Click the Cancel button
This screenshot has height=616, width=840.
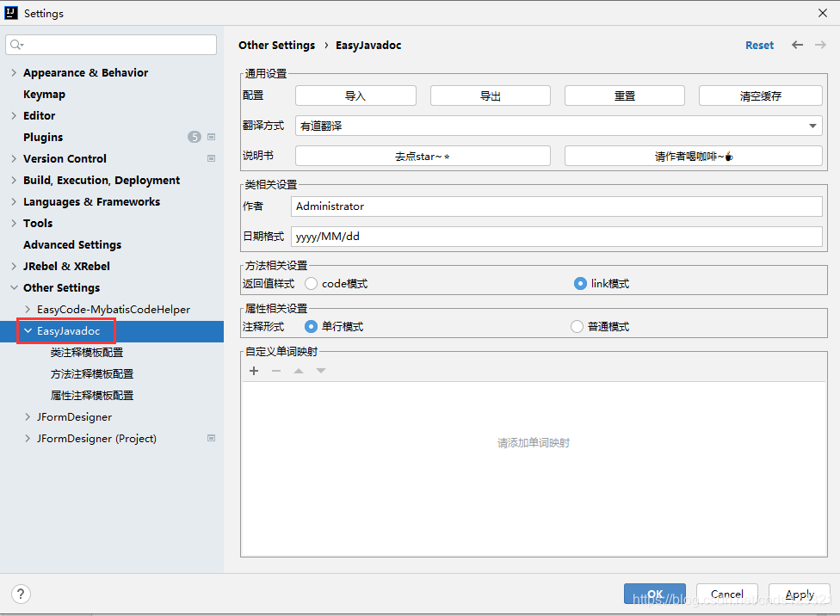tap(727, 594)
